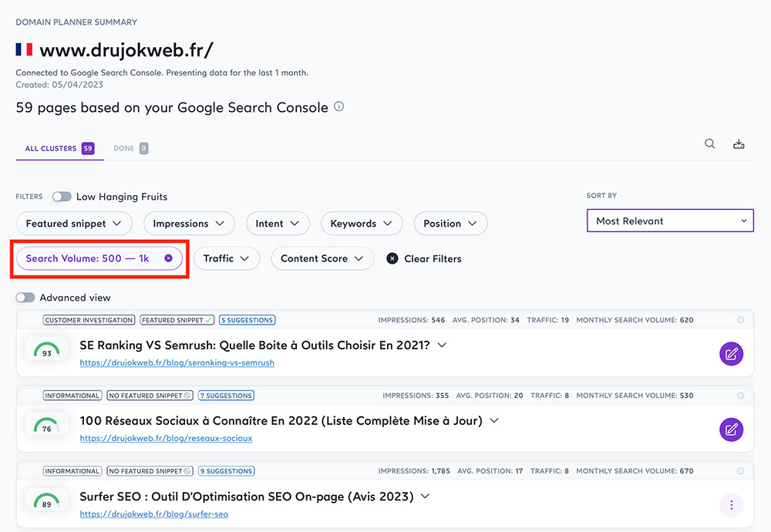
Task: Open three-dot menu for Surfer SEO article
Action: (x=731, y=505)
